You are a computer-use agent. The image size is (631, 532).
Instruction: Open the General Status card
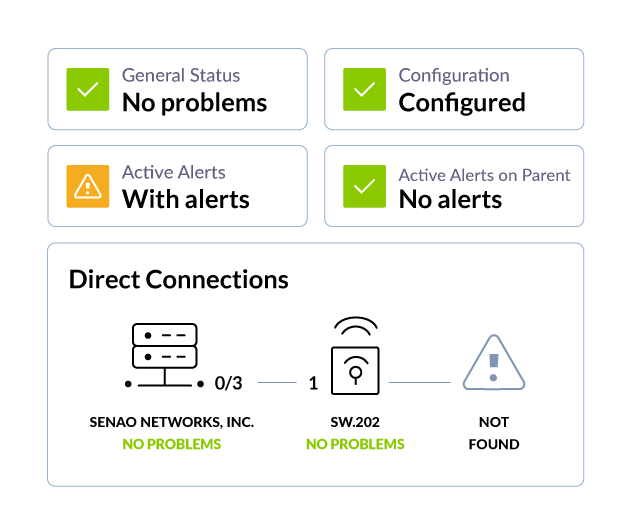click(x=177, y=89)
